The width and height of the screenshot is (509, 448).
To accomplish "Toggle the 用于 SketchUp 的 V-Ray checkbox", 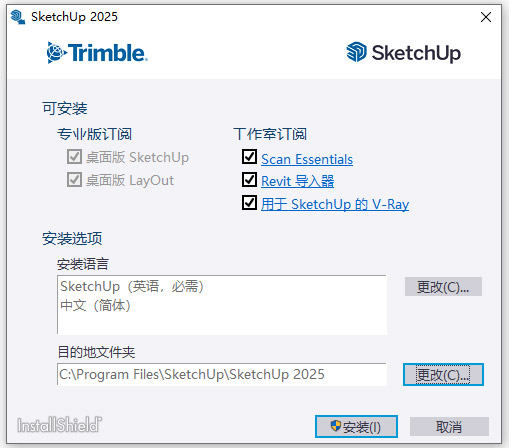I will click(x=249, y=202).
